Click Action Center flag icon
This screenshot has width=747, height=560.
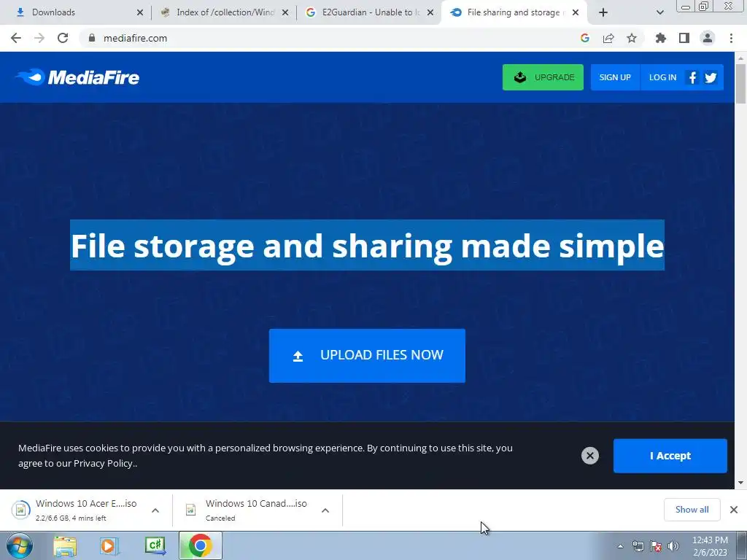656,546
